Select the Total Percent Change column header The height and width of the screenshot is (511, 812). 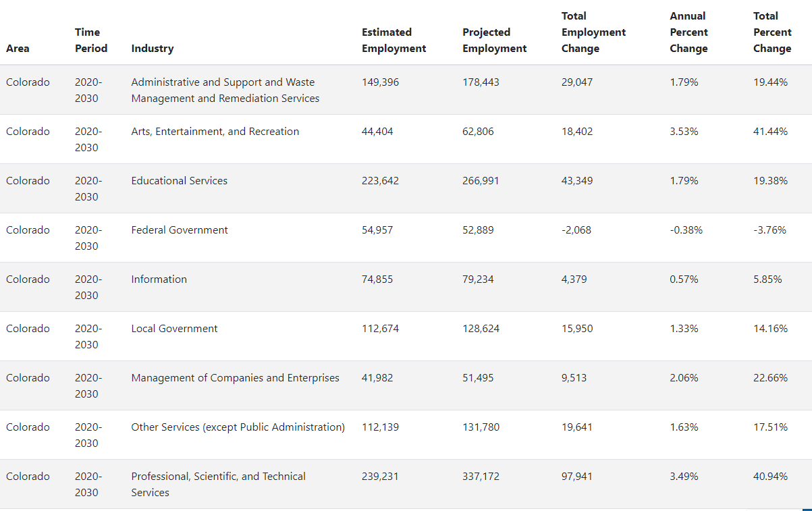[773, 32]
